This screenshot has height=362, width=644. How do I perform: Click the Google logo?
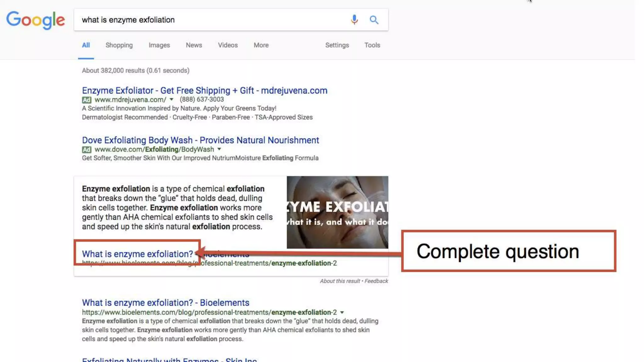(36, 20)
